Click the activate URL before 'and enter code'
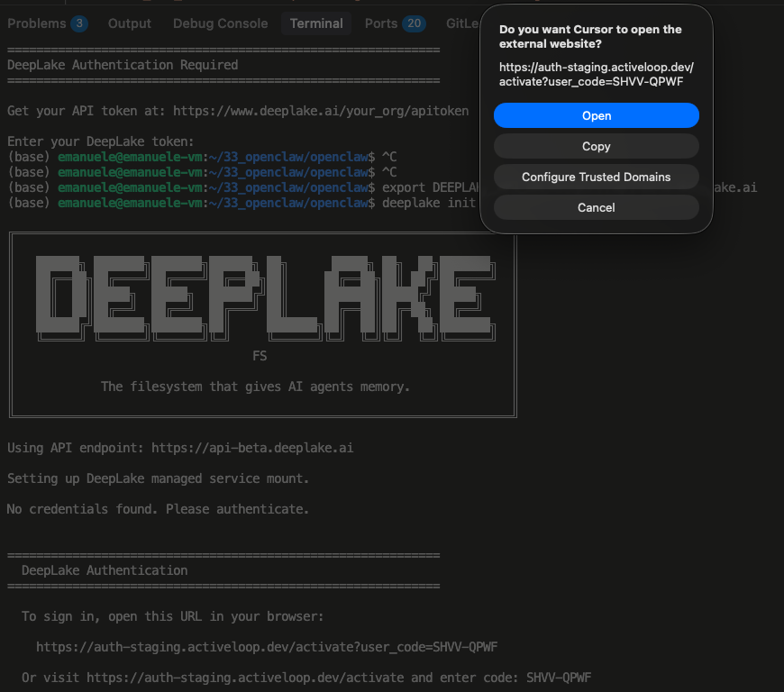This screenshot has width=784, height=692. pyautogui.click(x=248, y=677)
